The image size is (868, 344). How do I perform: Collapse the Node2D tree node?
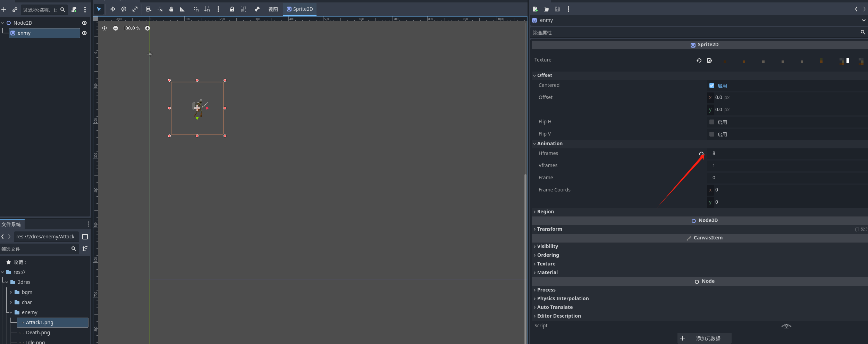[x=3, y=23]
